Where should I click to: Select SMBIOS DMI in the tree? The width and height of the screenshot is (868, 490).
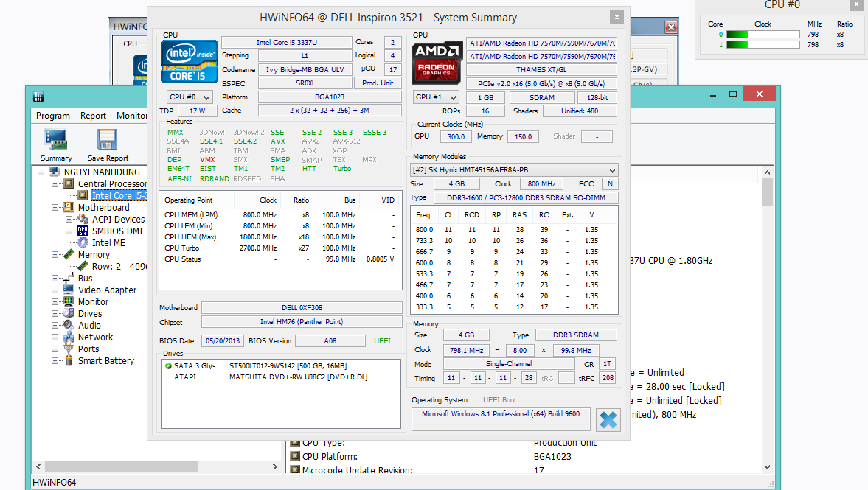(x=117, y=231)
